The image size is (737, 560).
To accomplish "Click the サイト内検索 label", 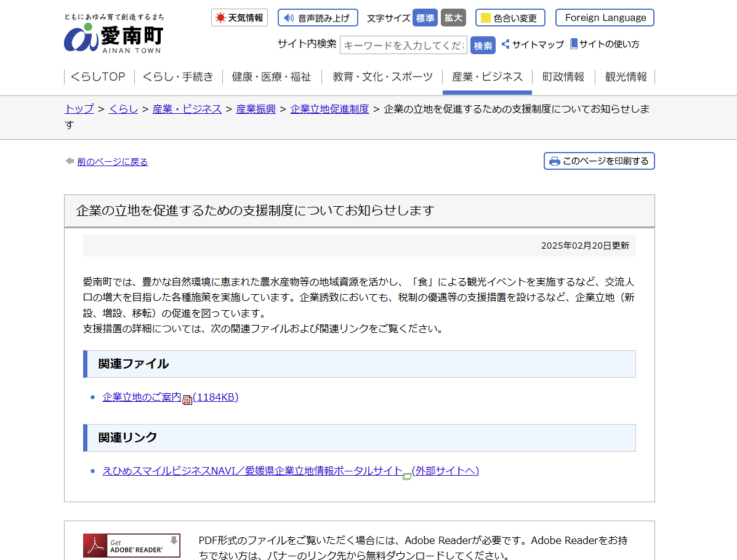I will pos(307,44).
